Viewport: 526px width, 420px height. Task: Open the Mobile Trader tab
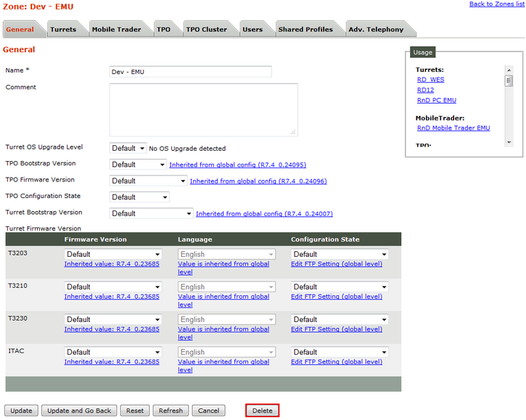coord(116,29)
